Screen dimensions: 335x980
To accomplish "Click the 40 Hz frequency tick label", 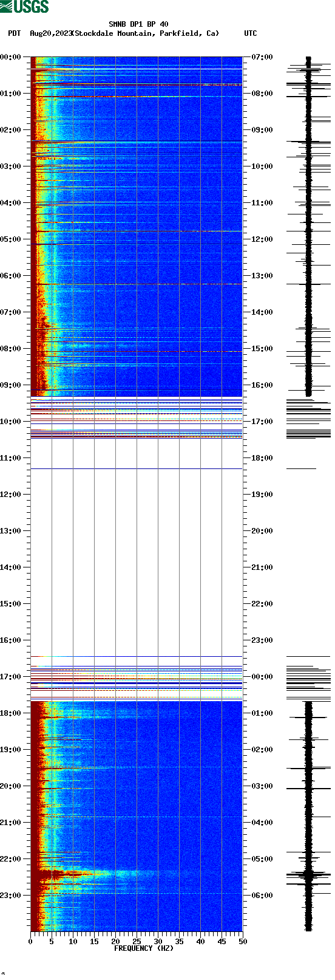I will click(x=200, y=942).
